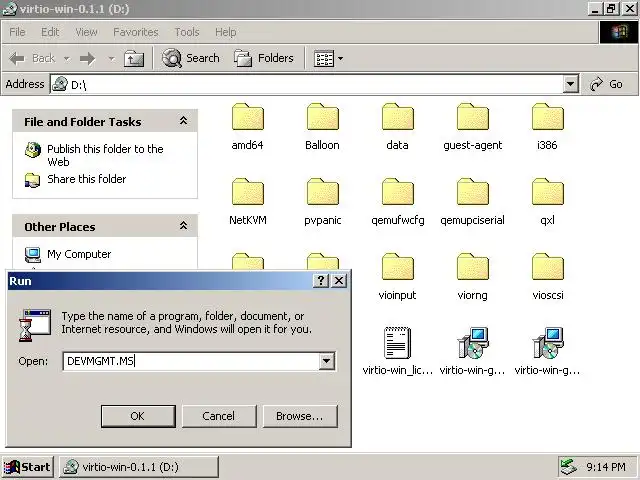640x480 pixels.
Task: Open the Search pane
Action: click(191, 58)
